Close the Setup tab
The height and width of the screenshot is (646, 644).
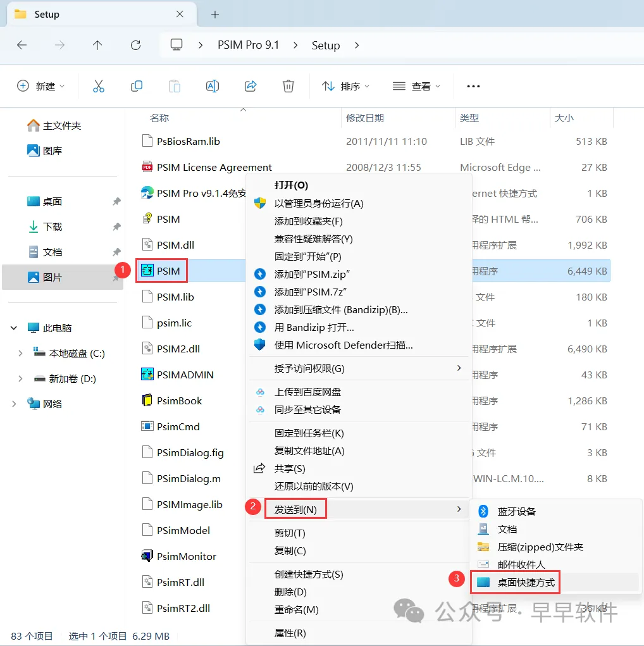[x=180, y=14]
